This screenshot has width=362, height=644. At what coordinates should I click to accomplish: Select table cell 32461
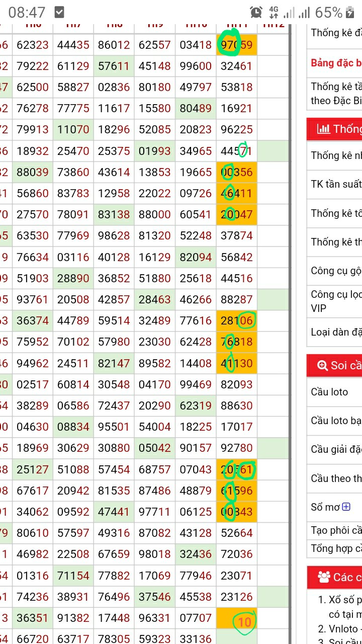pyautogui.click(x=237, y=66)
